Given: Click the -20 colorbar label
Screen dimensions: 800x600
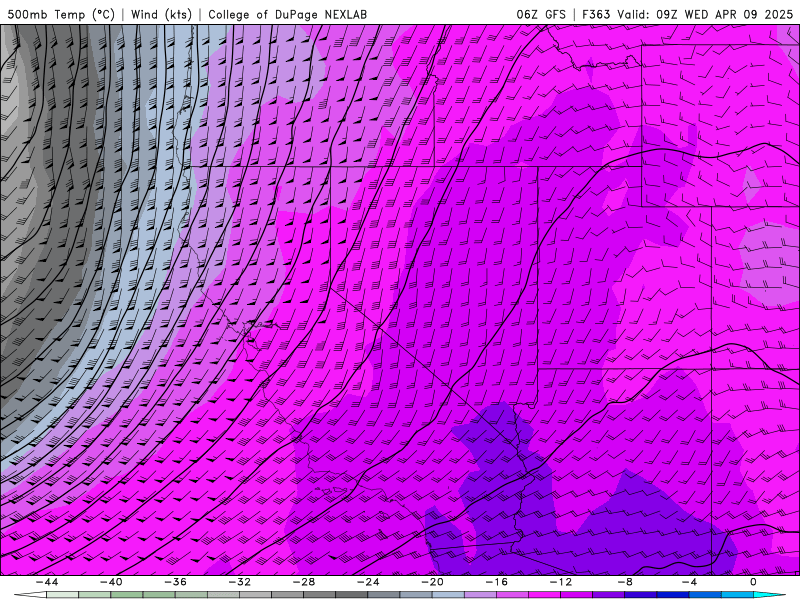Looking at the screenshot, I should [432, 582].
